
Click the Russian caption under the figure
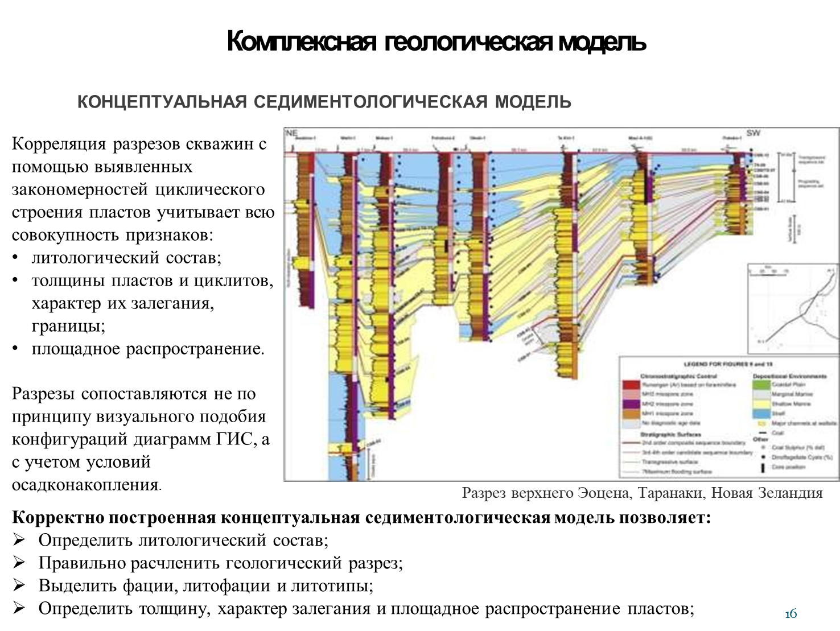click(642, 493)
